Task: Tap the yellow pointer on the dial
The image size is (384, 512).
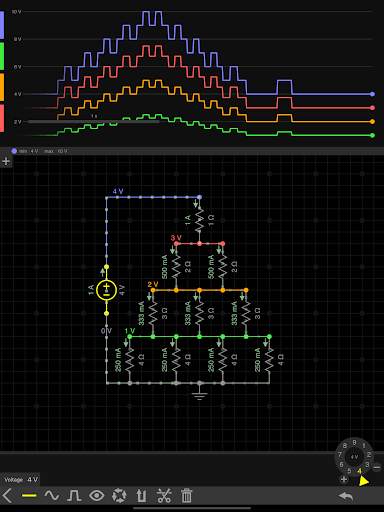Action: (x=363, y=481)
